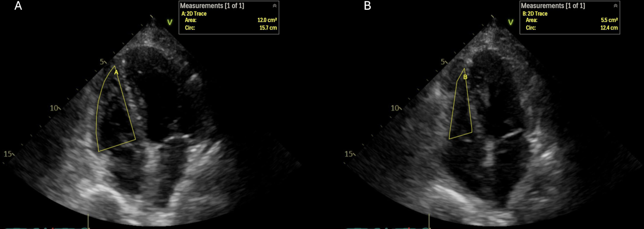The width and height of the screenshot is (644, 229).
Task: Click the Circ label in panel A measurements
Action: (190, 28)
